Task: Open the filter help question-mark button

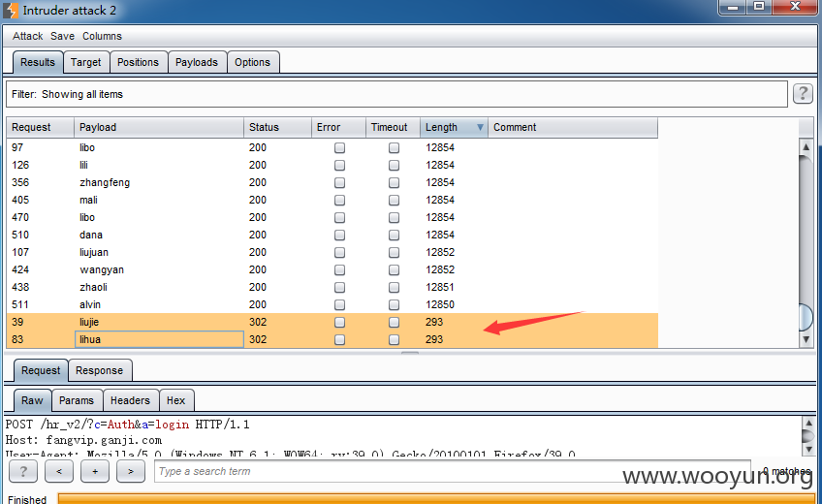Action: 803,94
